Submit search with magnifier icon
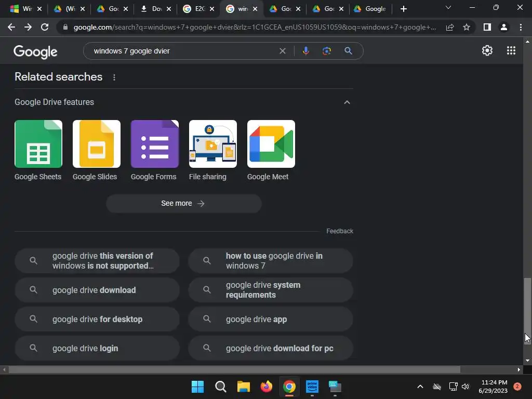Screen dimensions: 532x399 click(348, 51)
